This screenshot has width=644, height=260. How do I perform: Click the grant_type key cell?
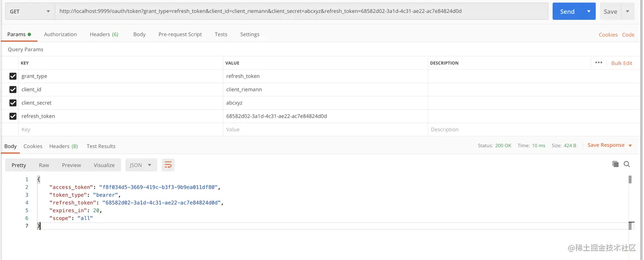pyautogui.click(x=121, y=76)
